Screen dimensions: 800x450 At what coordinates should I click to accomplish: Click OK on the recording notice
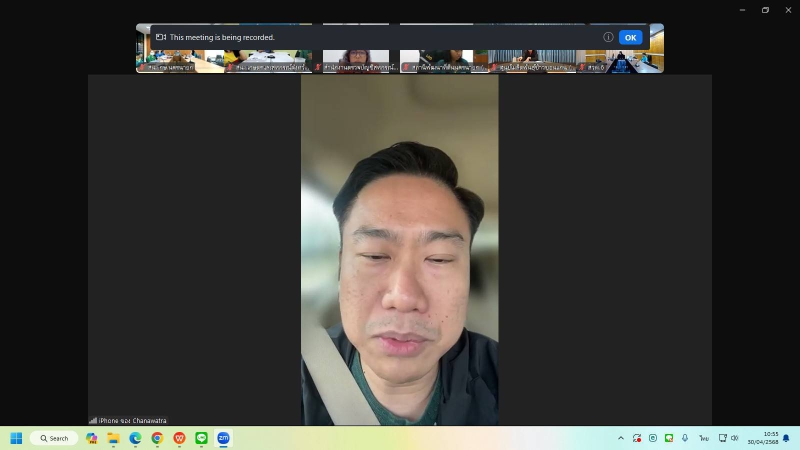point(630,37)
